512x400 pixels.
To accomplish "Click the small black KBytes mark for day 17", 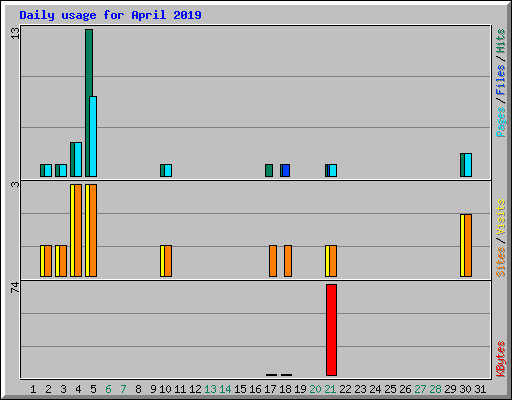I will [272, 375].
